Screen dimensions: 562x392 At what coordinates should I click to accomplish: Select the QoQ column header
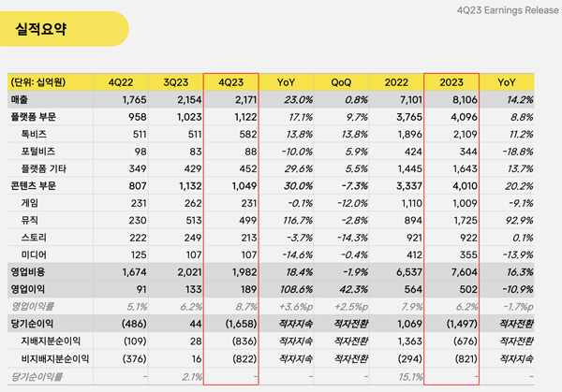(341, 82)
